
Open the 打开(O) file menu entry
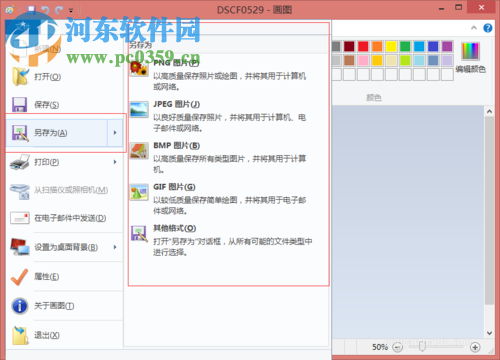tap(64, 77)
